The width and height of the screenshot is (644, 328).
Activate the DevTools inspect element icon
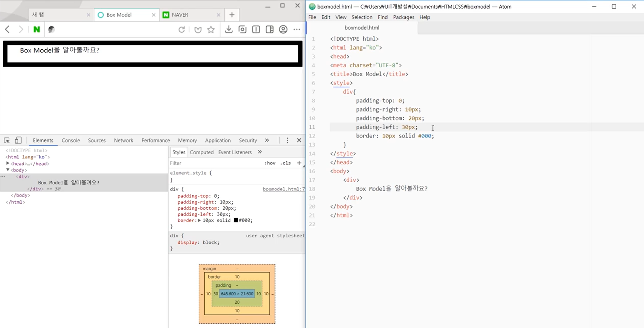7,140
